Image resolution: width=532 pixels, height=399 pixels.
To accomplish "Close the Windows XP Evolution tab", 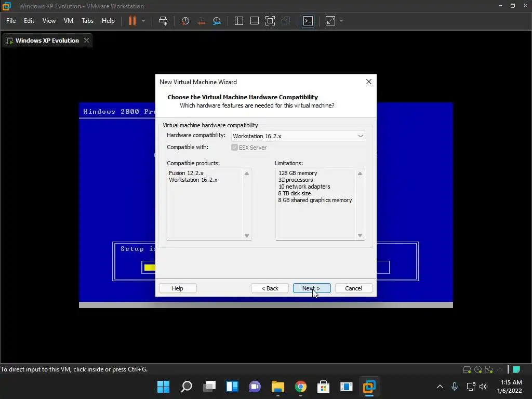I will (87, 41).
